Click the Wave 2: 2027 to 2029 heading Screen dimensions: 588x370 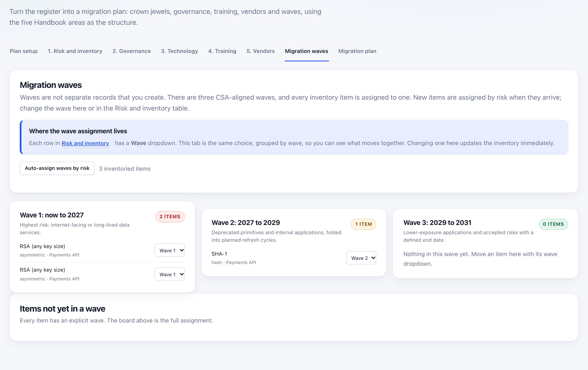point(246,223)
